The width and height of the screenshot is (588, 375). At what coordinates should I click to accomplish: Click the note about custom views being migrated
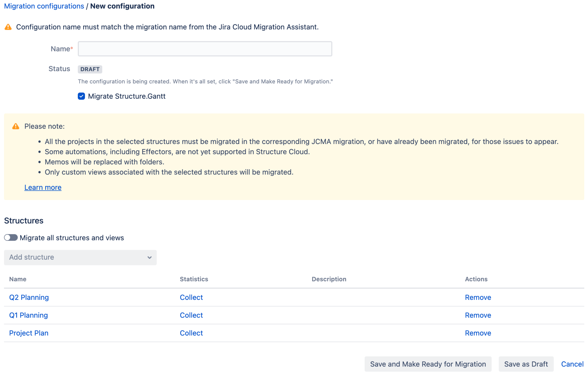(x=169, y=172)
